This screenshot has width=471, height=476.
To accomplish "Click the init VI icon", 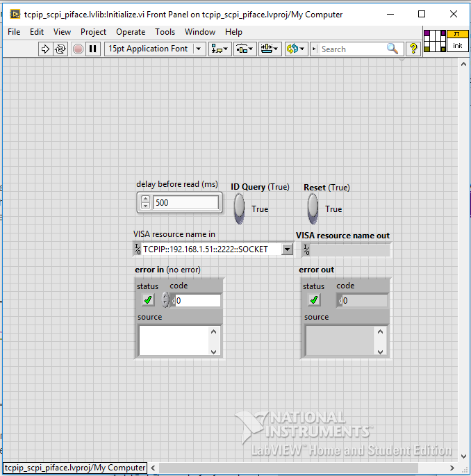I will click(x=457, y=41).
